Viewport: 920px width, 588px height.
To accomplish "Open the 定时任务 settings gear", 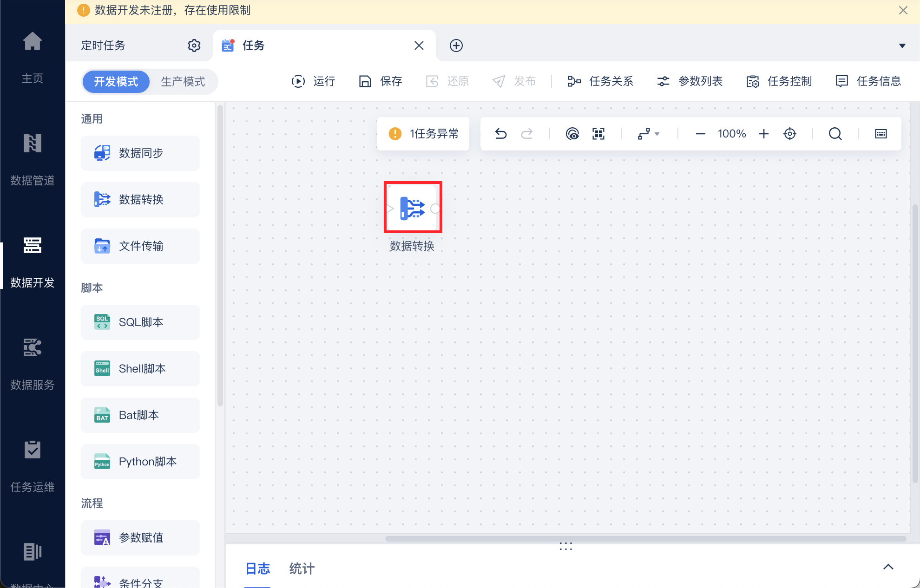I will (x=194, y=46).
